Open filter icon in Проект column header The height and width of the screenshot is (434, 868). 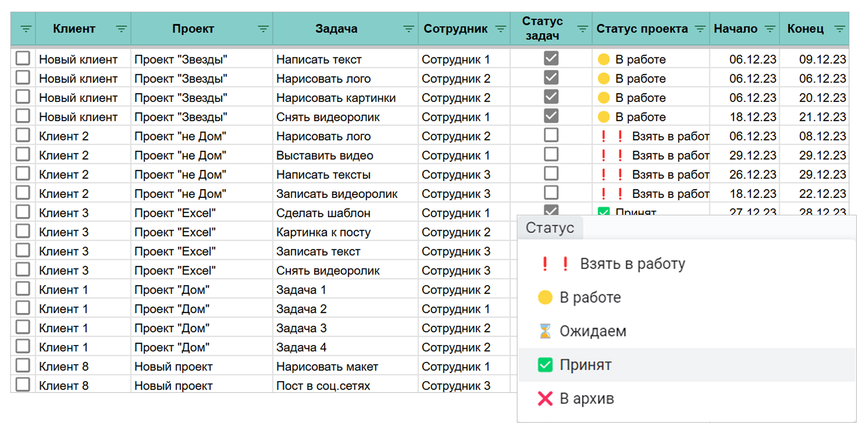click(x=263, y=29)
